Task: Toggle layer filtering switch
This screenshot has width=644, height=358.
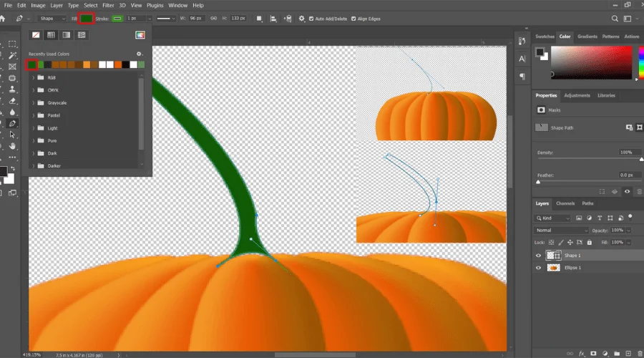Action: click(630, 217)
